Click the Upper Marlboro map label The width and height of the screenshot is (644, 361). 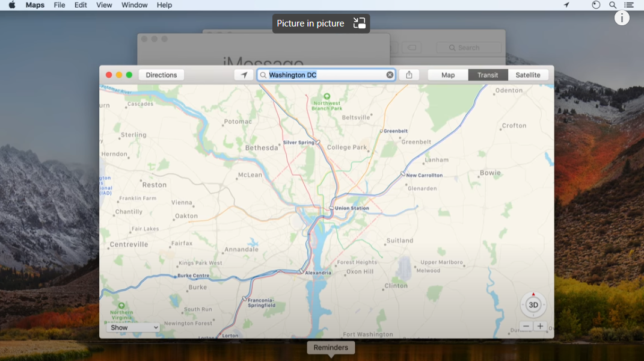[x=441, y=262]
